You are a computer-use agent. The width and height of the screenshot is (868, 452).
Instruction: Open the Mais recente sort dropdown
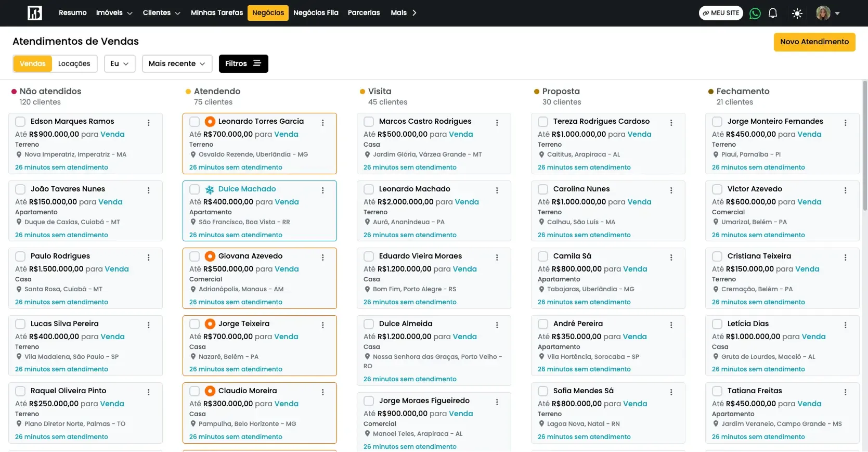tap(177, 64)
